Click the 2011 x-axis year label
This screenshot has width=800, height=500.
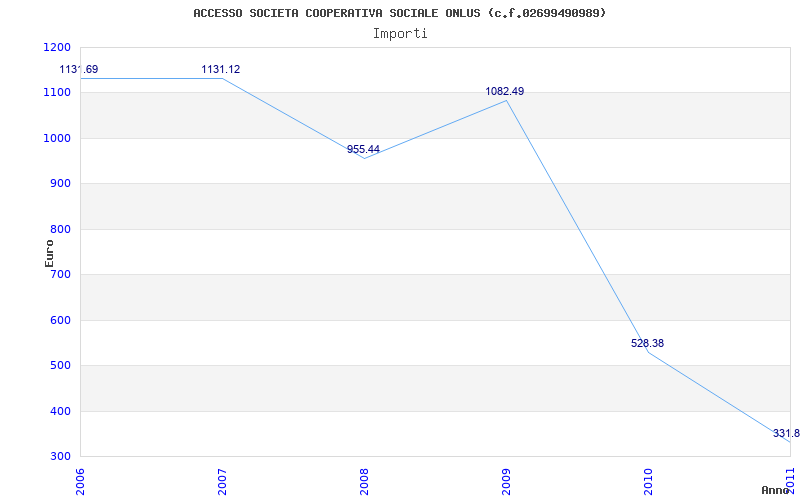pyautogui.click(x=790, y=481)
